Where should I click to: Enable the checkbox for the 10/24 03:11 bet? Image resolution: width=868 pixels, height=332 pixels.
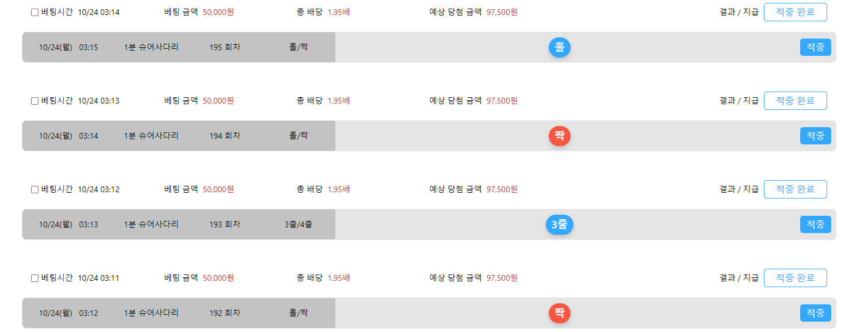[35, 278]
